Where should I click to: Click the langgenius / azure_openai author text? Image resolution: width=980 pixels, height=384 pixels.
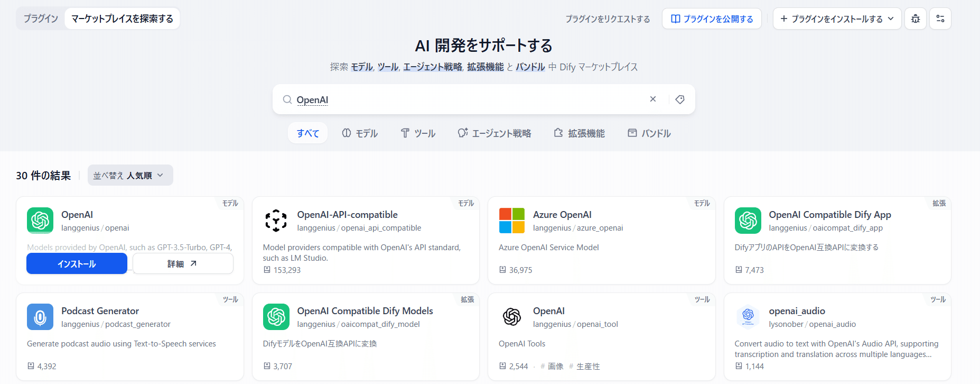tap(578, 228)
